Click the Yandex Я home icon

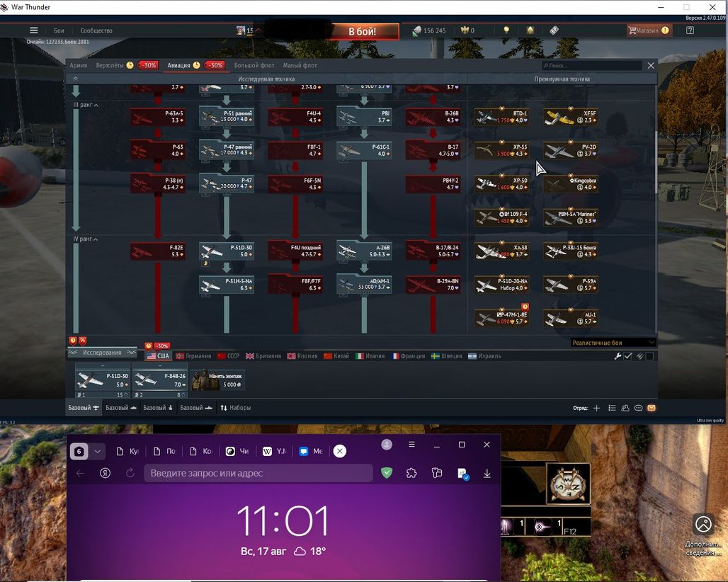point(106,473)
